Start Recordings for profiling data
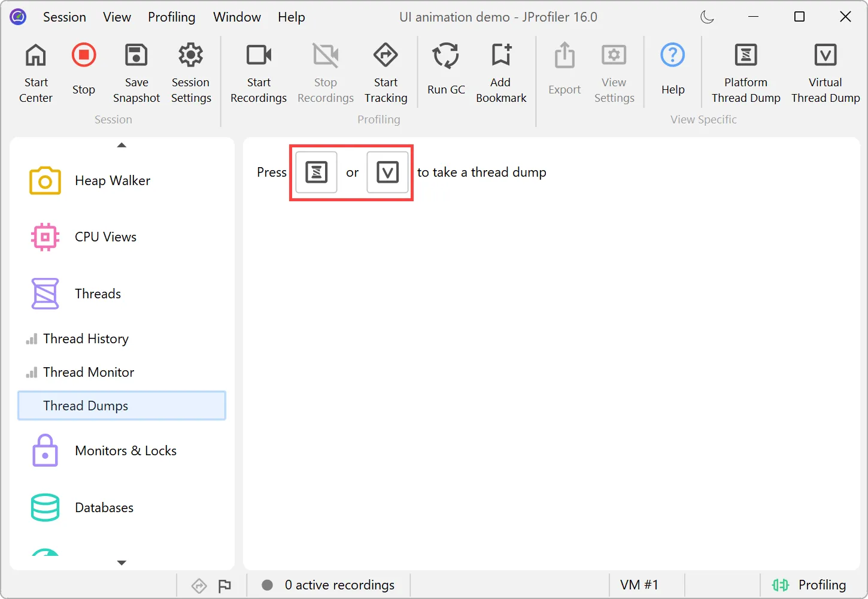Screen dimensions: 868x599 pos(258,72)
